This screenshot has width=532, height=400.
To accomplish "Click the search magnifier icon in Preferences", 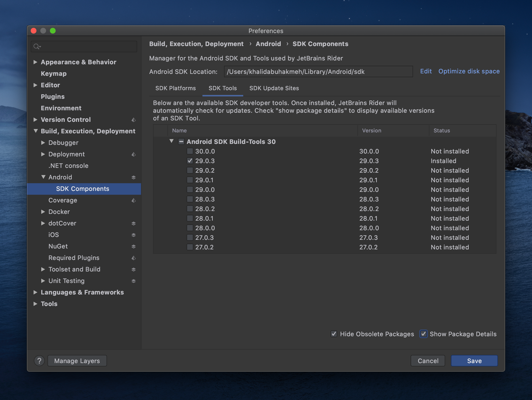I will (x=37, y=47).
